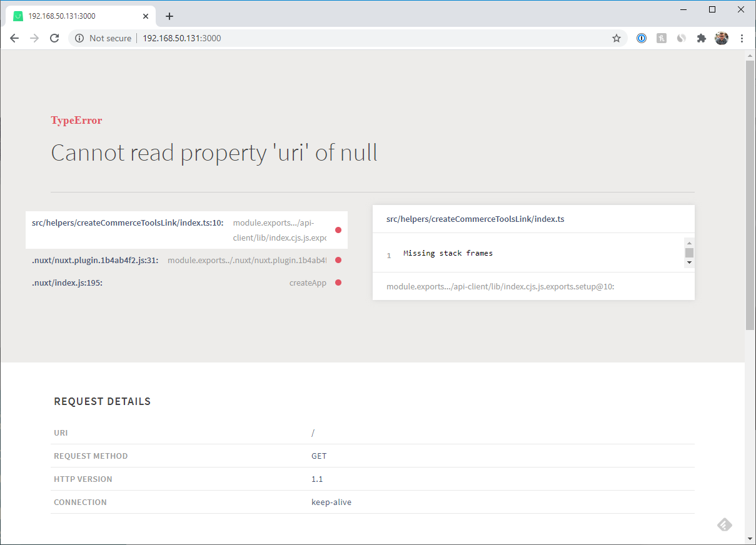Select the 192.168.50.131:3000 browser tab
This screenshot has width=756, height=545.
coord(81,16)
